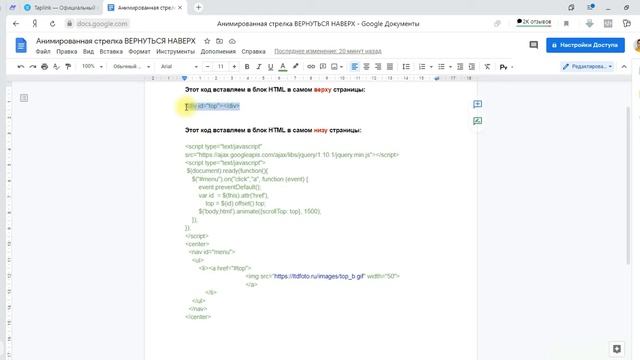Open input tools language dropdown
This screenshot has width=640, height=360.
512,67
